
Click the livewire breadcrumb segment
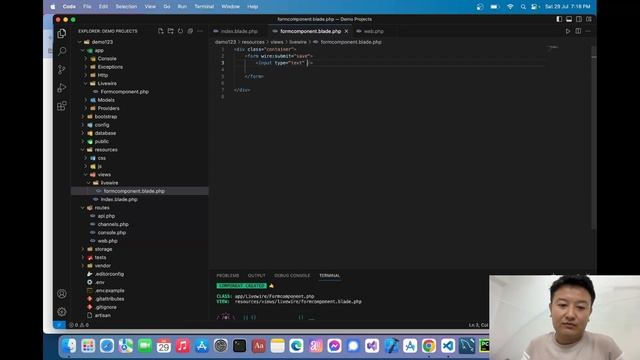(x=298, y=42)
